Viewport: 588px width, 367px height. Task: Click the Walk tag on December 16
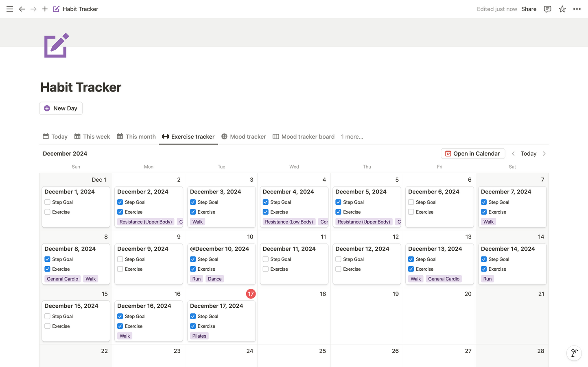(125, 336)
